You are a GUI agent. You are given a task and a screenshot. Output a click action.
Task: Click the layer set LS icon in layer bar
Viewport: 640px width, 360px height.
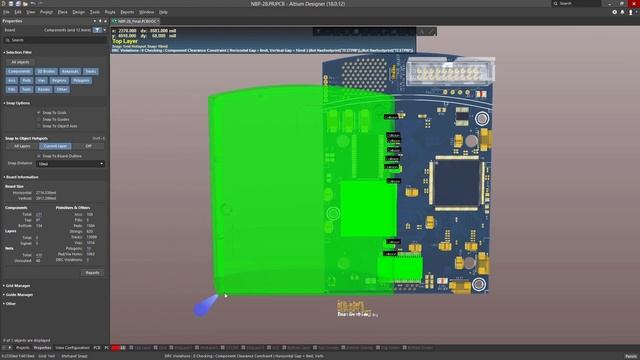[x=123, y=348]
